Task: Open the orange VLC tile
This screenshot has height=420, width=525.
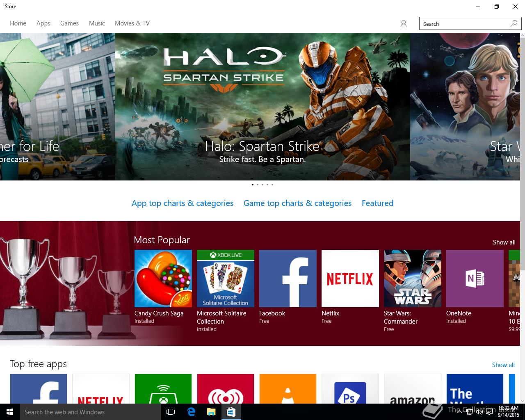Action: (x=288, y=388)
